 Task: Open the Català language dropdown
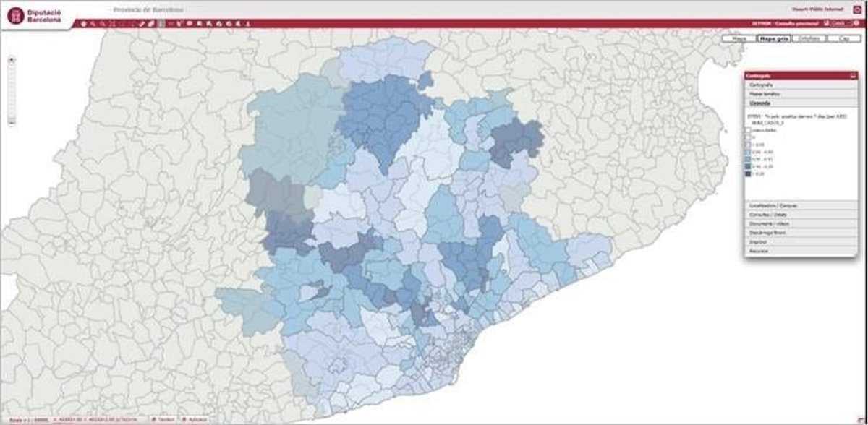pos(838,23)
